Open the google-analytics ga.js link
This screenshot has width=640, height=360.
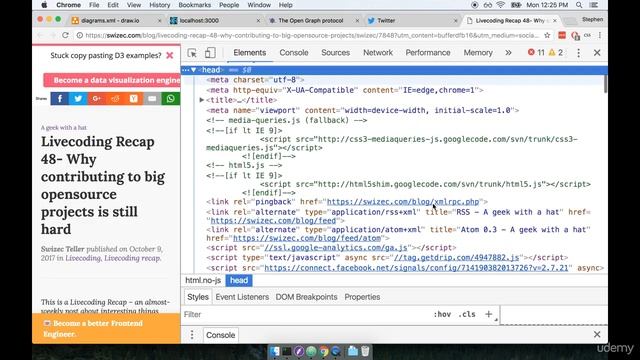[x=336, y=248]
